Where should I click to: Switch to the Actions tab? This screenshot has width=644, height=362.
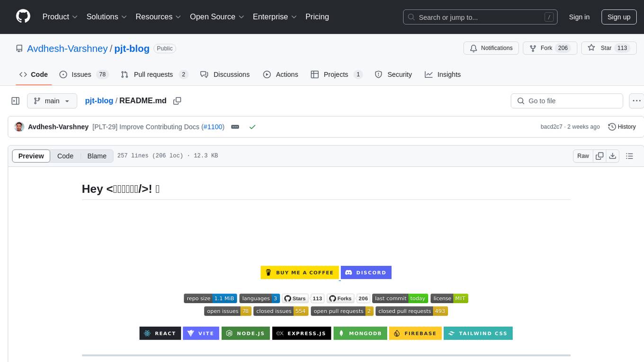tap(280, 74)
